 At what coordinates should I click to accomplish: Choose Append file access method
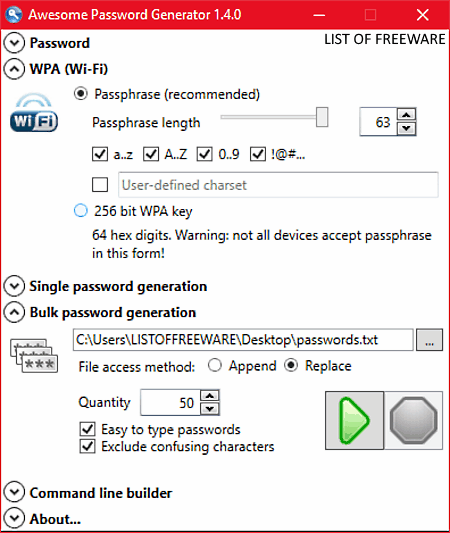(215, 366)
